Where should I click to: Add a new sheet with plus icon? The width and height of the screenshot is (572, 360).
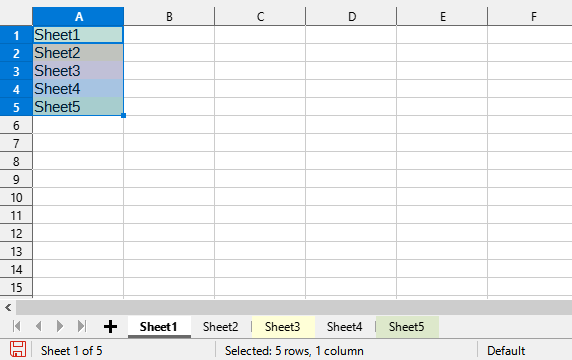coord(110,326)
